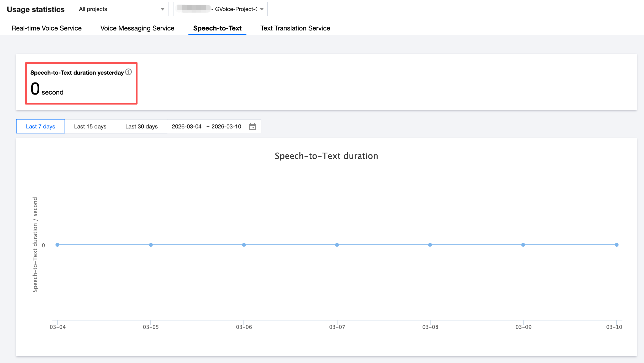Open the GVoice-Project application dropdown
Viewport: 644px width, 363px height.
click(220, 9)
